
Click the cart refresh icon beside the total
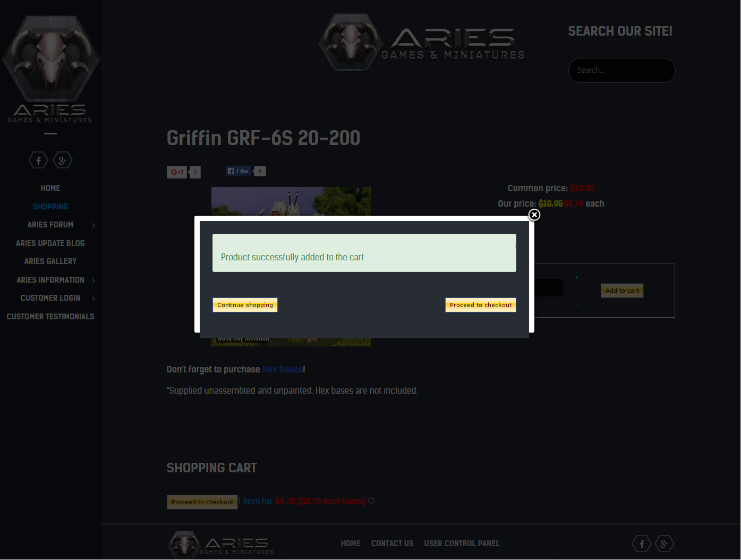coord(371,500)
